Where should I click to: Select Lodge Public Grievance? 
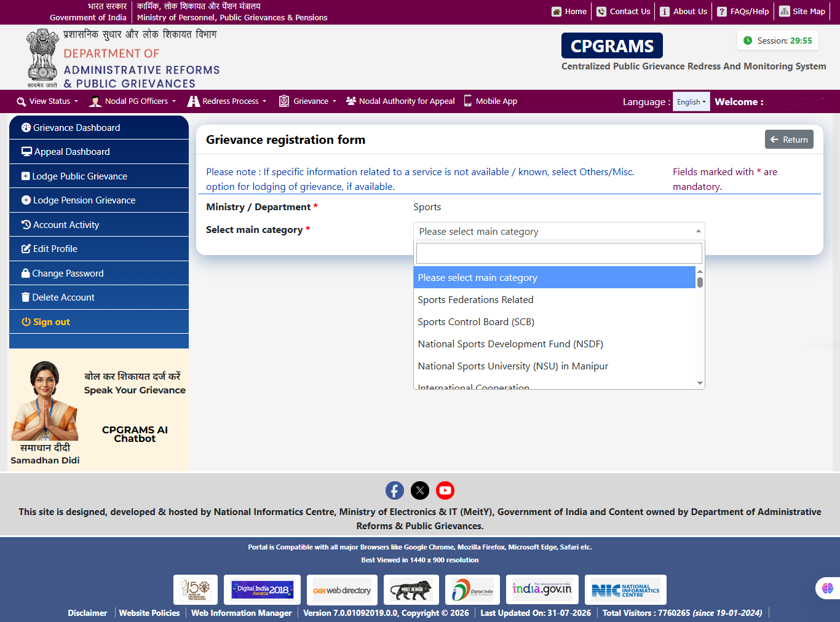click(99, 176)
